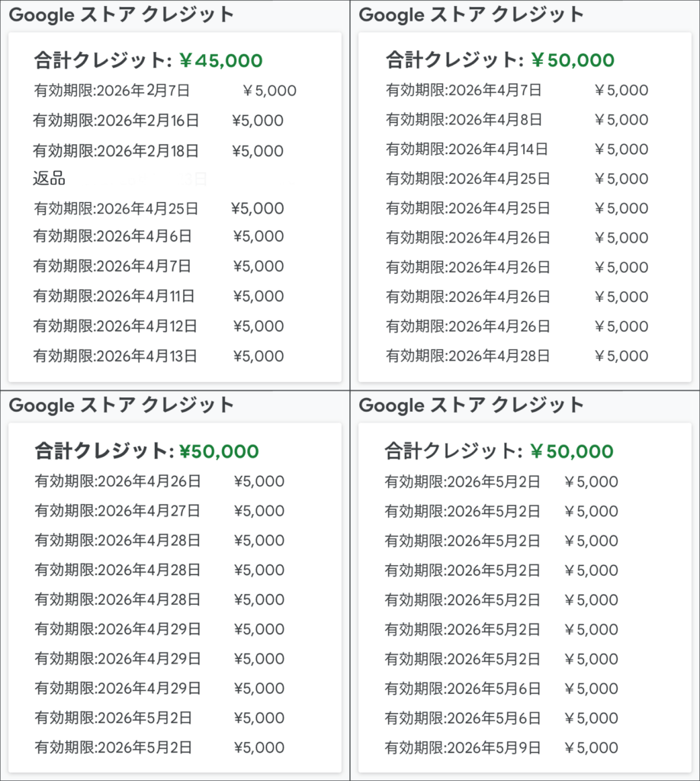Click the credit expiring 2026年4月14日
Viewport: 700px width, 781px height.
(x=467, y=149)
